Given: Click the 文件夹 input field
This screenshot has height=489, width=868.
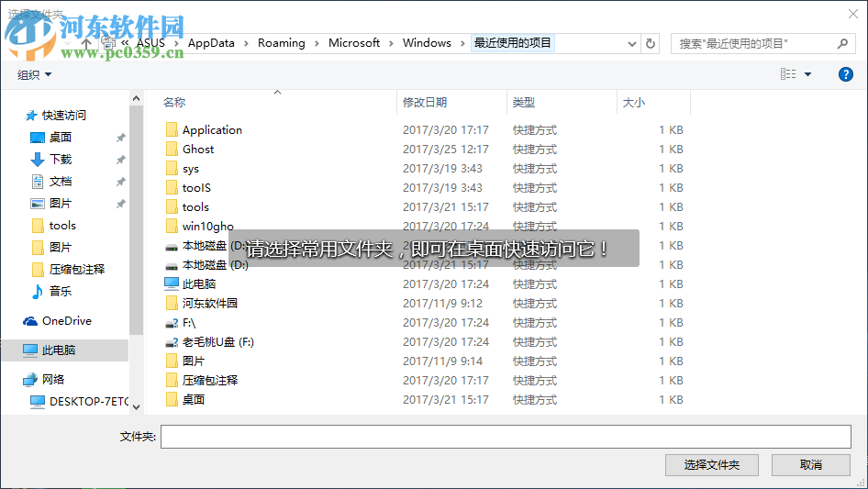Looking at the screenshot, I should (506, 437).
